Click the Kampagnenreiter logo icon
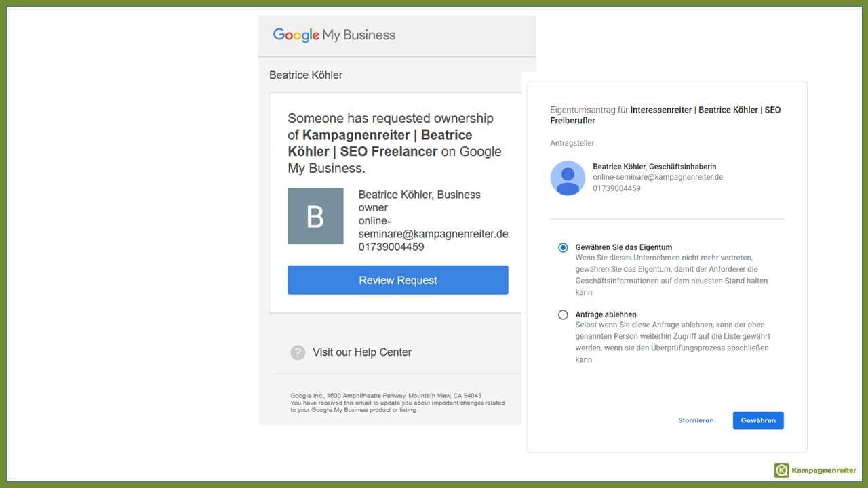Screen dimensions: 868x488 [781, 470]
